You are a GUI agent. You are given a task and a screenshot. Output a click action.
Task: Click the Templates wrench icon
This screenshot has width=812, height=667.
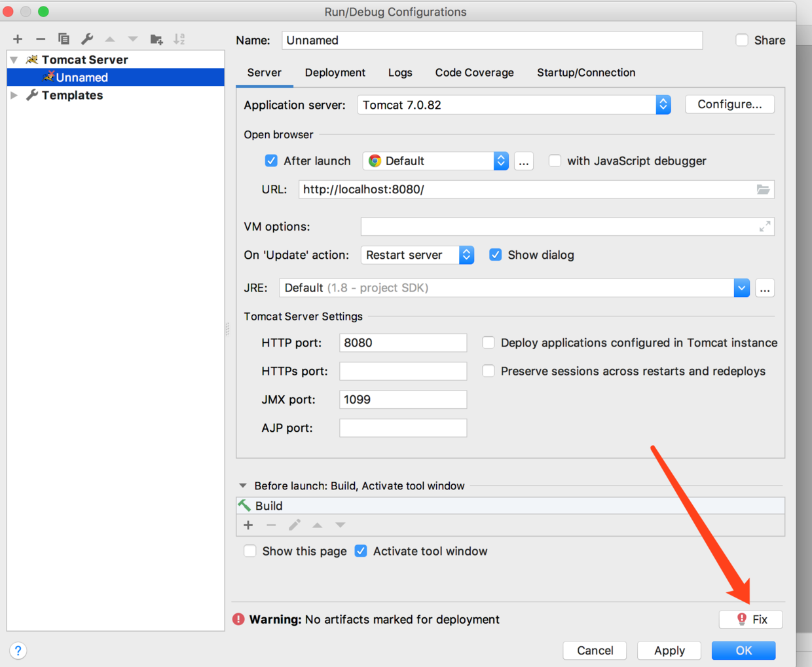point(31,95)
